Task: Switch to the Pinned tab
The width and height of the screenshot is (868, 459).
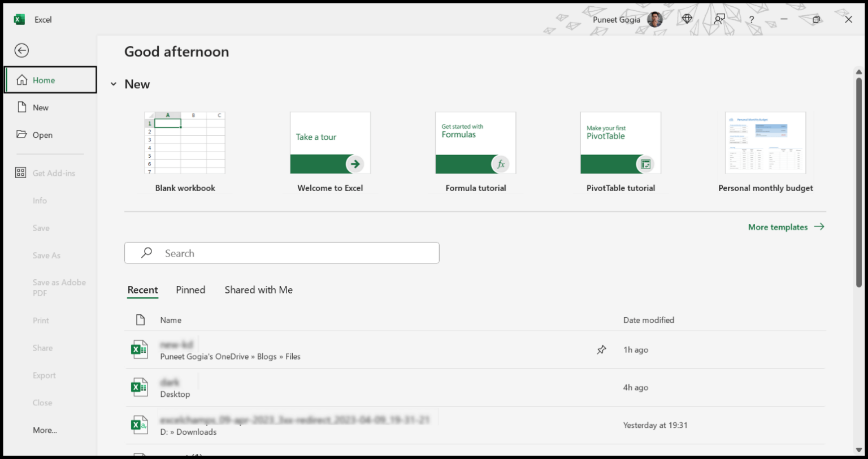Action: point(190,290)
